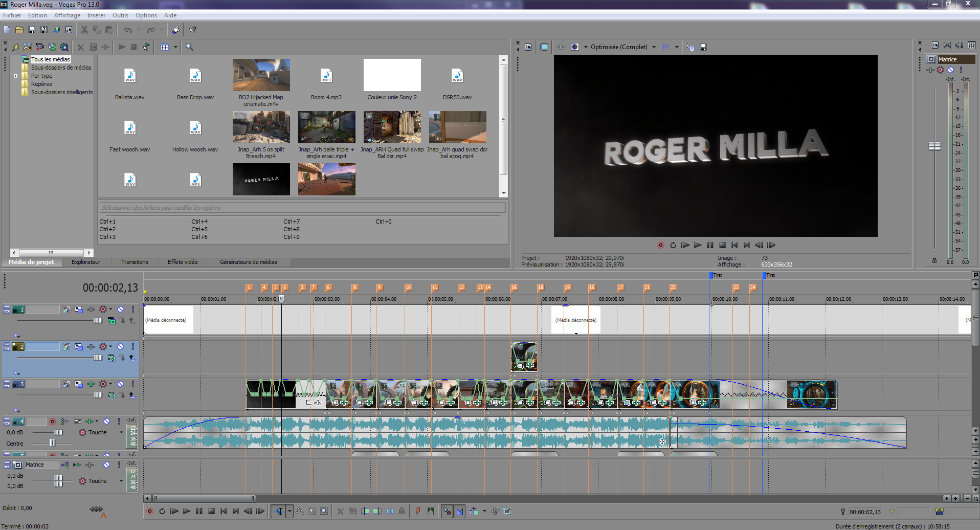
Task: Mute the Matrice master bus
Action: [x=107, y=465]
